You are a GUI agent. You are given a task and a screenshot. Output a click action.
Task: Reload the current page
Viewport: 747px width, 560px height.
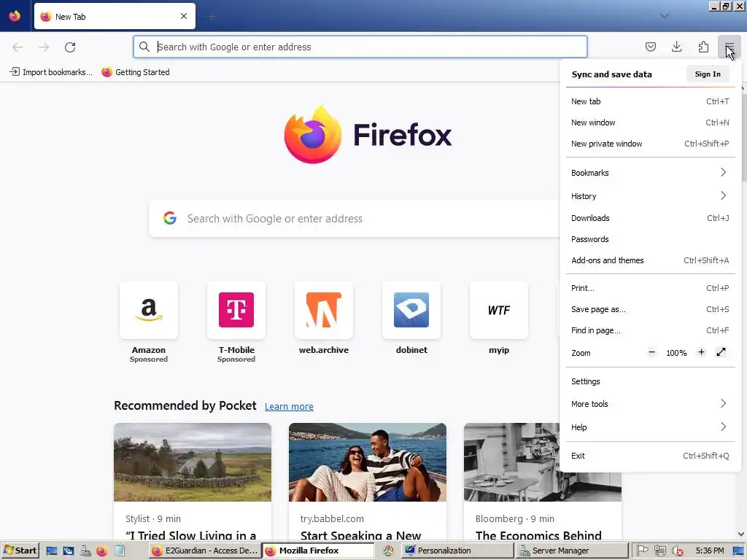click(x=70, y=47)
